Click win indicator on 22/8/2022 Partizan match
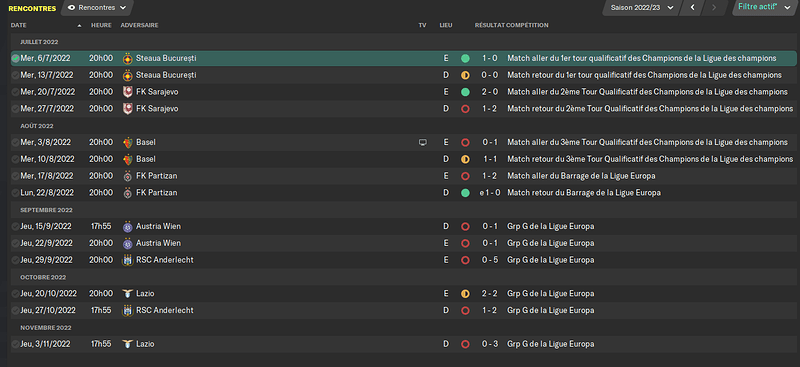This screenshot has height=367, width=800. pyautogui.click(x=465, y=193)
